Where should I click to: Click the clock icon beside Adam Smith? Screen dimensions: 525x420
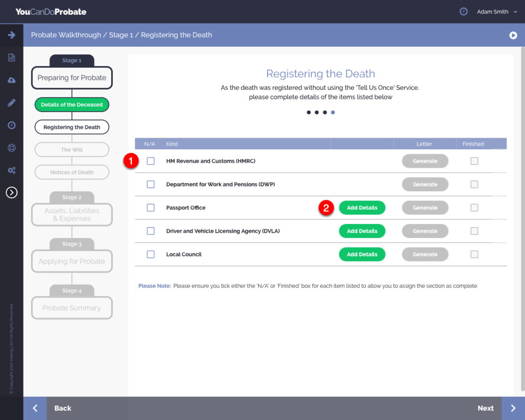click(463, 11)
